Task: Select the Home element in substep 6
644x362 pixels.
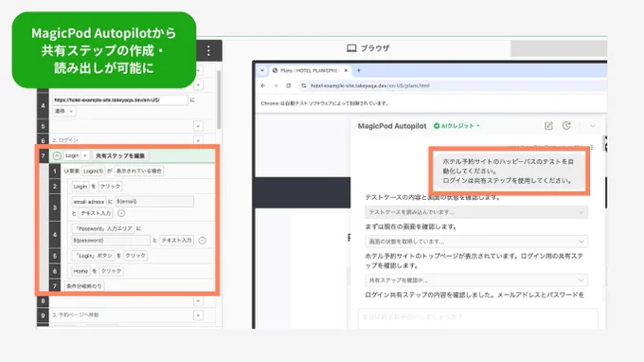Action: (x=80, y=271)
